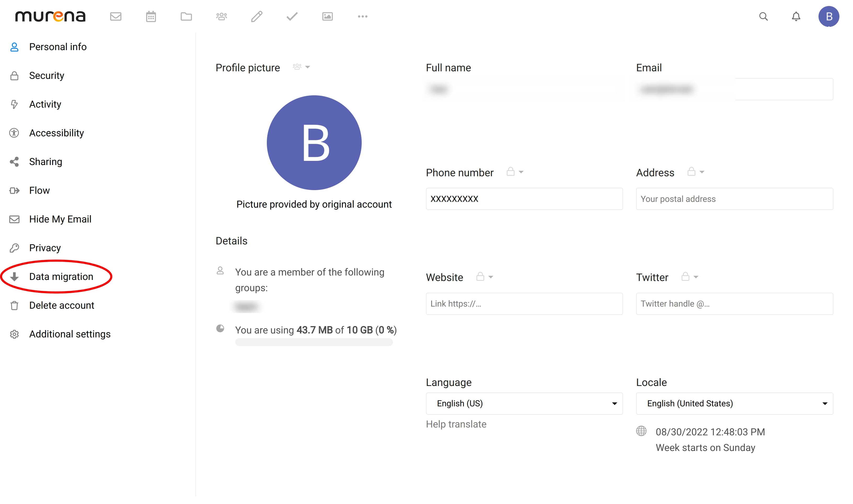This screenshot has width=853, height=504.
Task: Open the Locale dropdown for United States
Action: [734, 403]
